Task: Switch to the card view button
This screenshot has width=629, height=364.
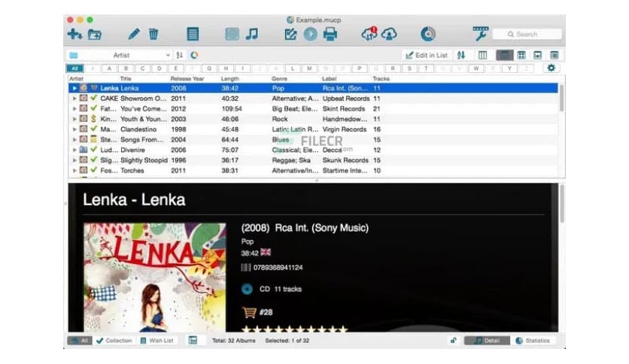Action: coord(555,56)
